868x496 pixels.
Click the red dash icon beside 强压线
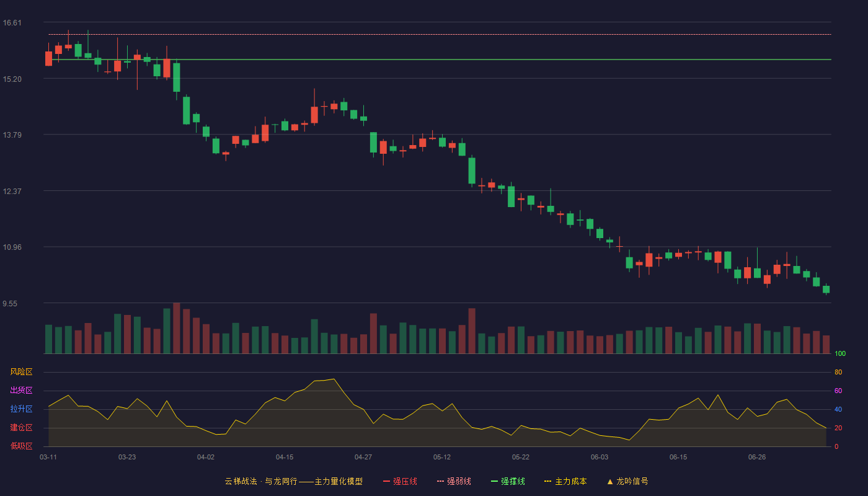(386, 481)
